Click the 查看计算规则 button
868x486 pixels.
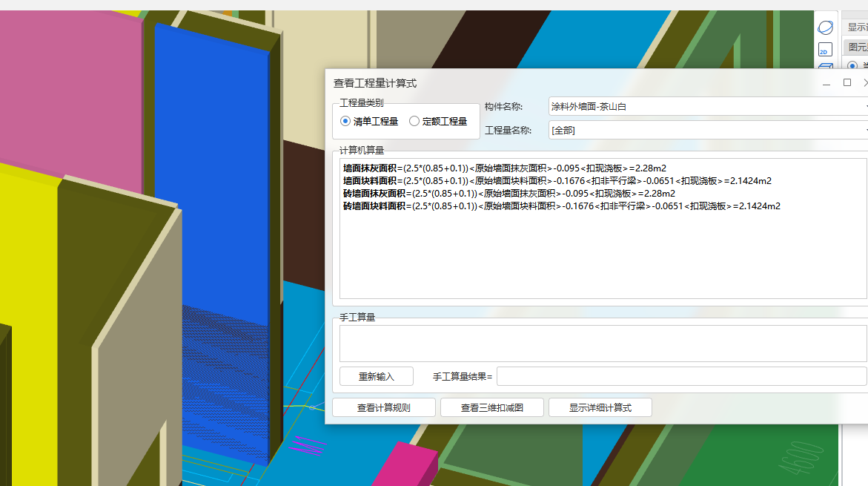pos(384,408)
